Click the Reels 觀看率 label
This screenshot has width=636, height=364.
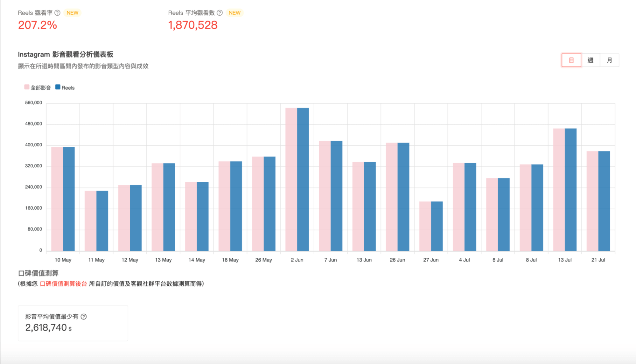pos(35,13)
